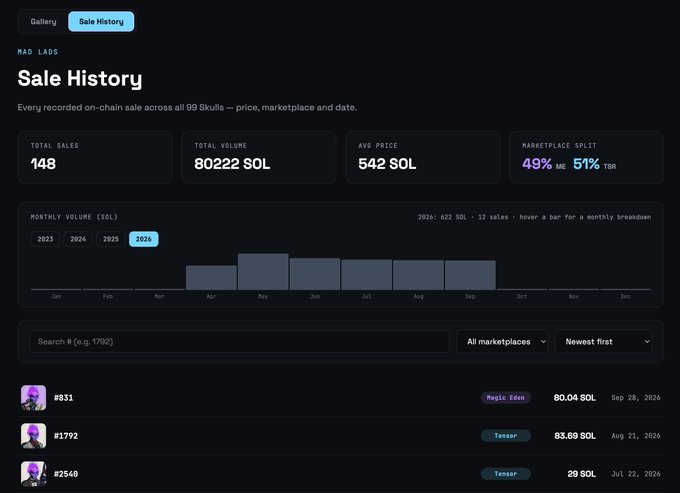Click the 80.04 SOL price
680x493 pixels.
pyautogui.click(x=575, y=398)
